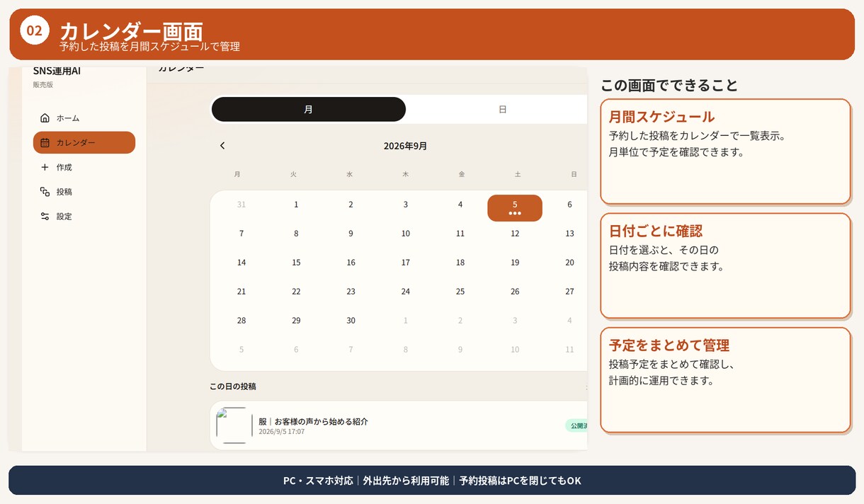Select greyed-out date 31 of previous month
The width and height of the screenshot is (864, 504).
pyautogui.click(x=241, y=205)
